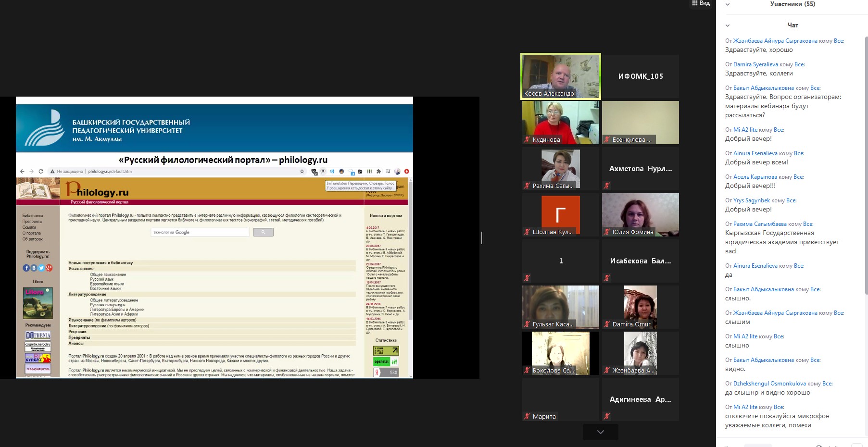868x447 pixels.
Task: Show next page of participant videos
Action: (x=600, y=432)
